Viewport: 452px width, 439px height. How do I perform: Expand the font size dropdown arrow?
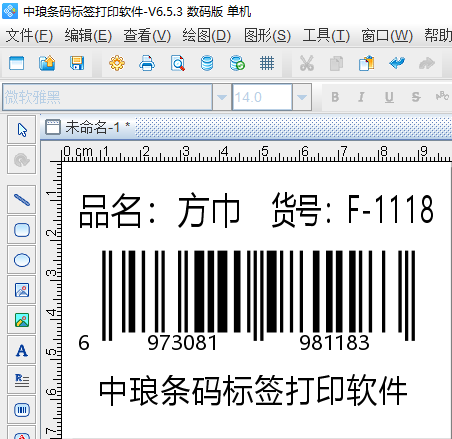(x=302, y=97)
